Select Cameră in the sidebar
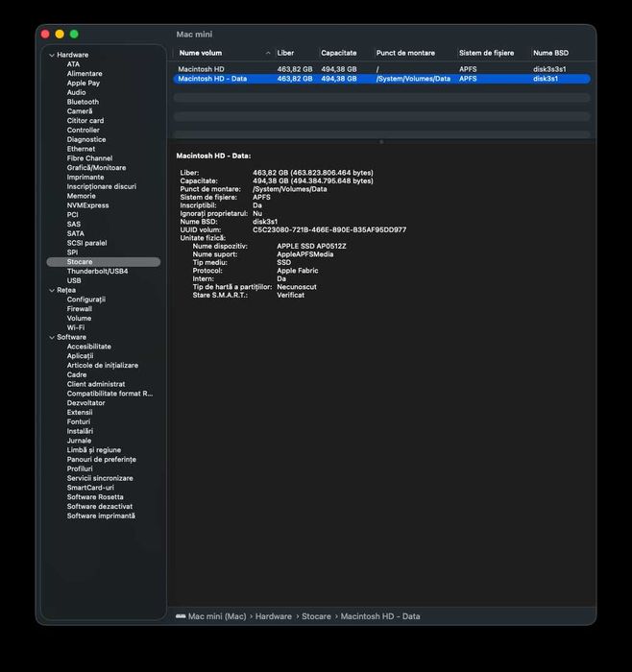Screen dimensions: 632x672 80,111
